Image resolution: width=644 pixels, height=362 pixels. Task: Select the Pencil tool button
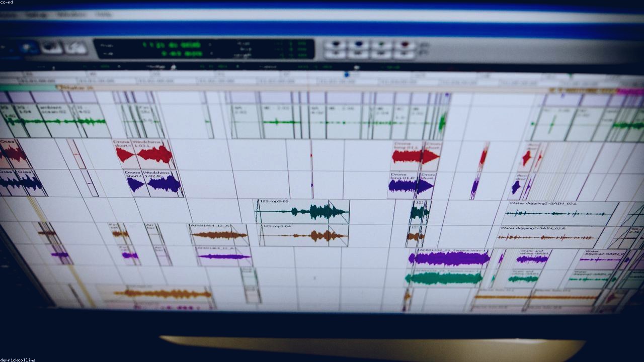(x=75, y=48)
